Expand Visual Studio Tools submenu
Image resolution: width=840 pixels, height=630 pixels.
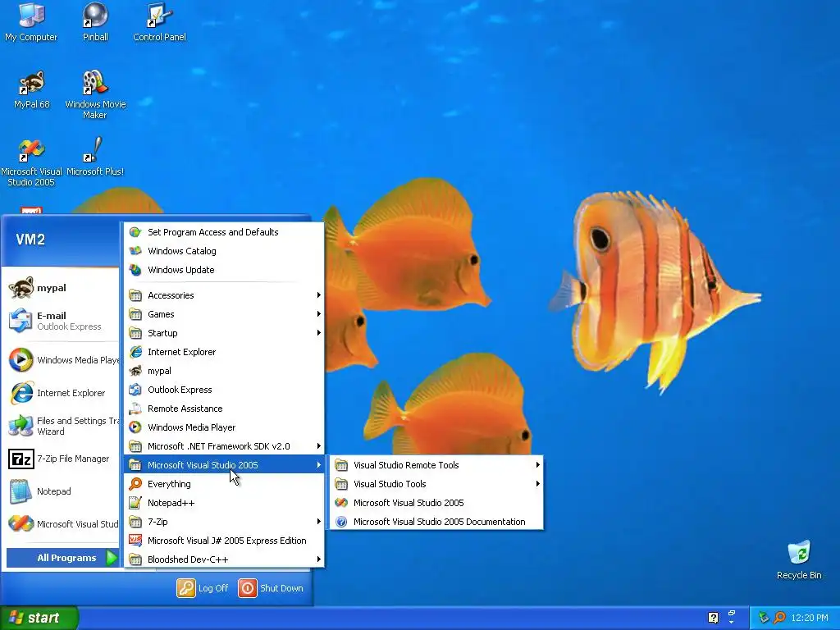[436, 484]
